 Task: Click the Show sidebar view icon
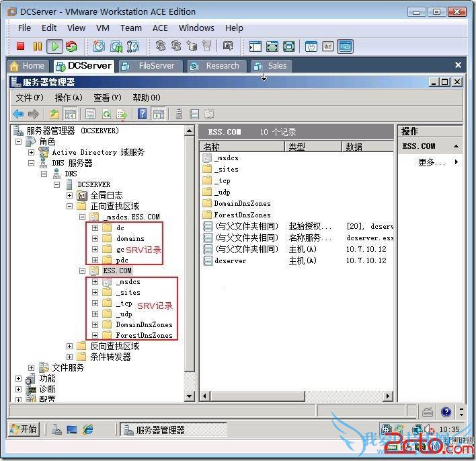tap(255, 46)
